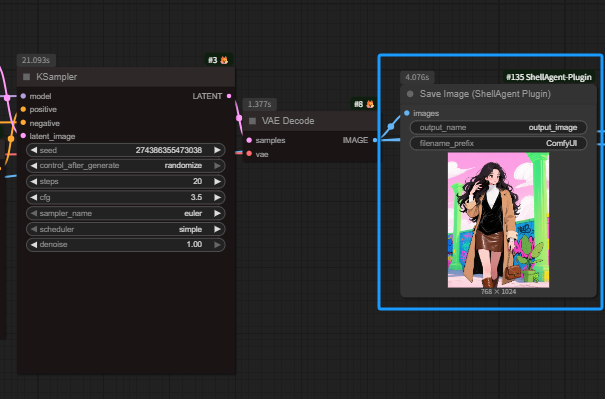This screenshot has height=401, width=607.
Task: Decrease denoise with left arrow
Action: point(34,245)
